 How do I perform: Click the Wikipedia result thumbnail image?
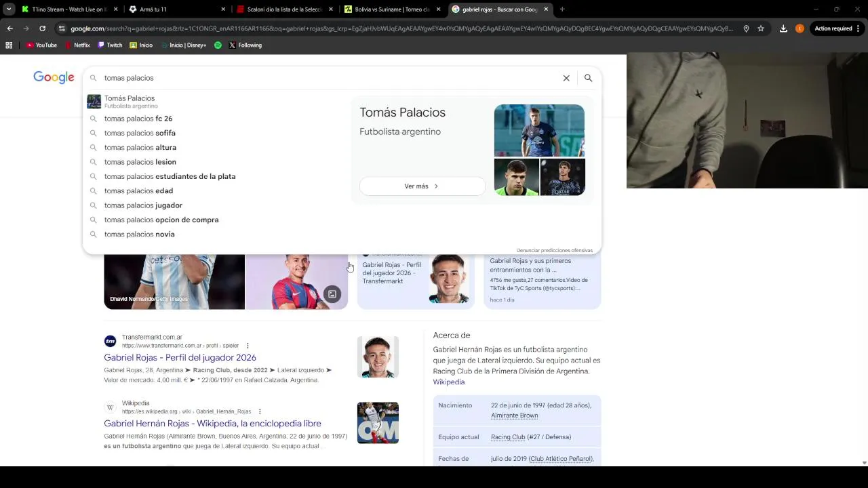coord(378,423)
